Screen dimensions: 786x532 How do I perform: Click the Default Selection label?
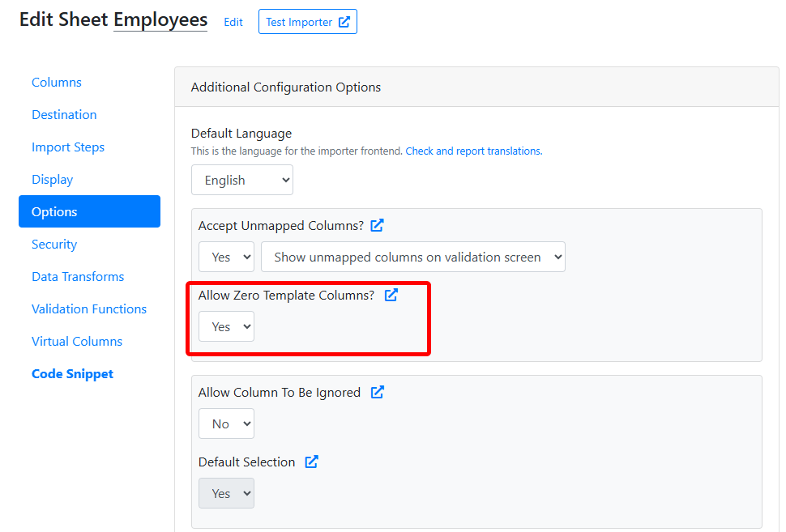[246, 462]
